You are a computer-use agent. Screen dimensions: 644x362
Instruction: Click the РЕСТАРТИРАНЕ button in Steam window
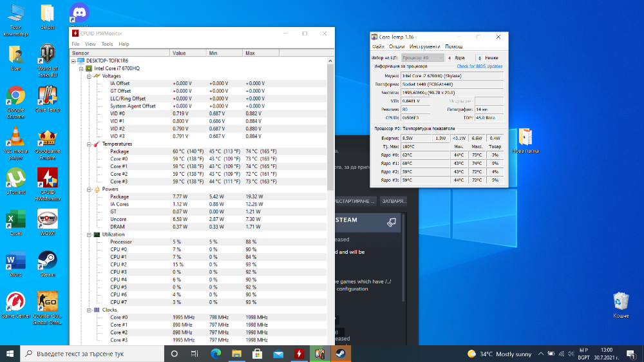[x=354, y=201]
